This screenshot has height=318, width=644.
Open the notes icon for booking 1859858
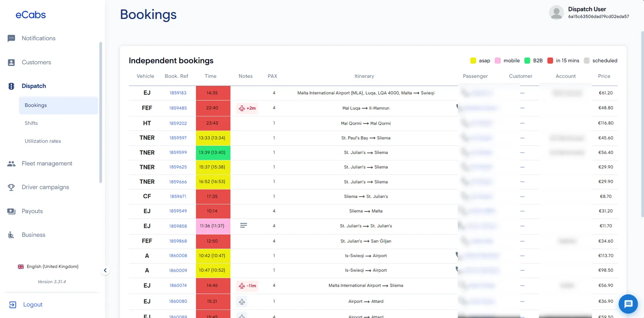click(244, 226)
